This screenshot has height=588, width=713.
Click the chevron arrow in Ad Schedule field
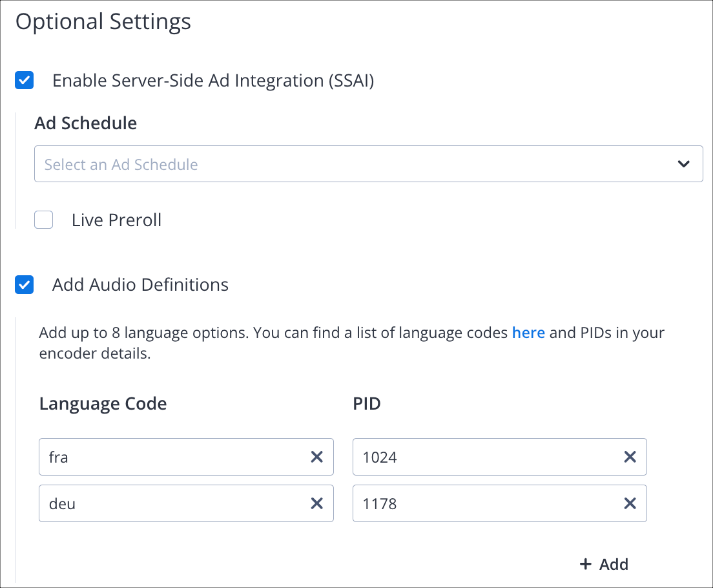684,164
